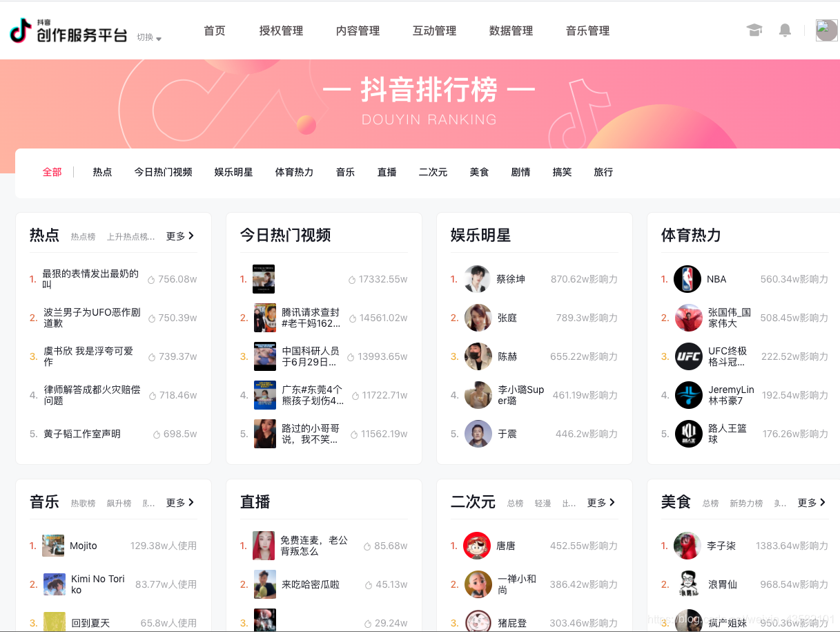Image resolution: width=840 pixels, height=632 pixels.
Task: Open video thumbnail 广东#东莞4个熊孩子
Action: point(265,395)
